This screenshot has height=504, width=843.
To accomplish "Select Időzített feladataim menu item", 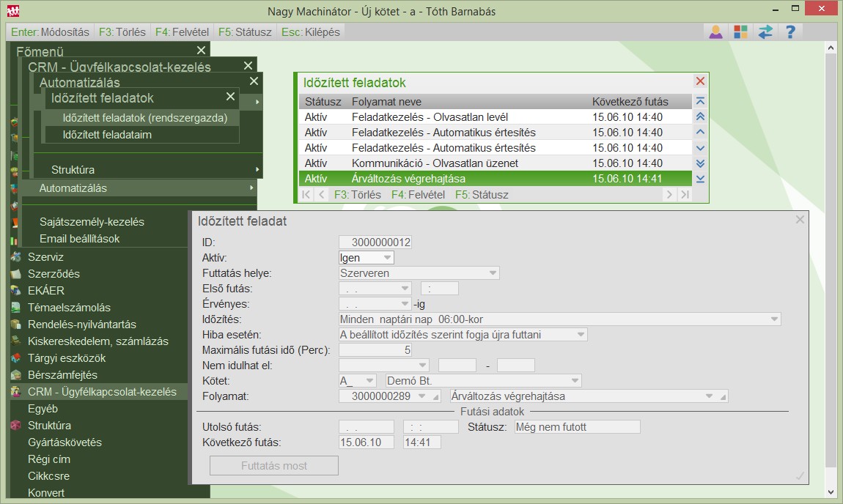I will click(107, 135).
